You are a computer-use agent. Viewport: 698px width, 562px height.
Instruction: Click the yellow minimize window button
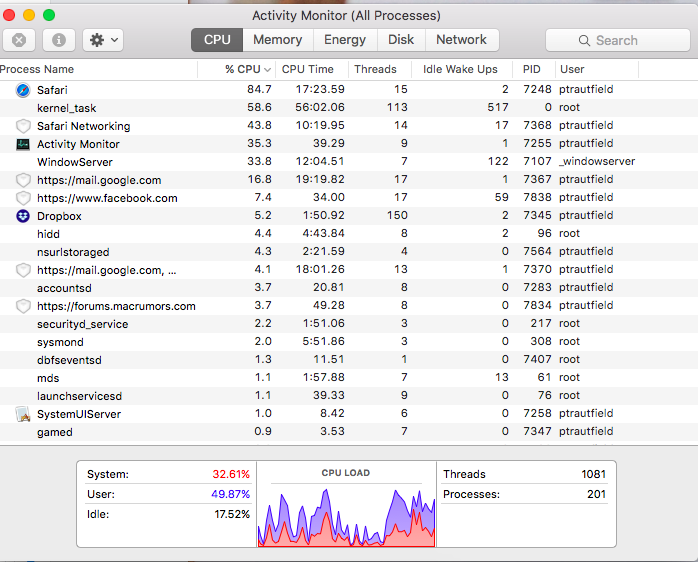tap(29, 15)
